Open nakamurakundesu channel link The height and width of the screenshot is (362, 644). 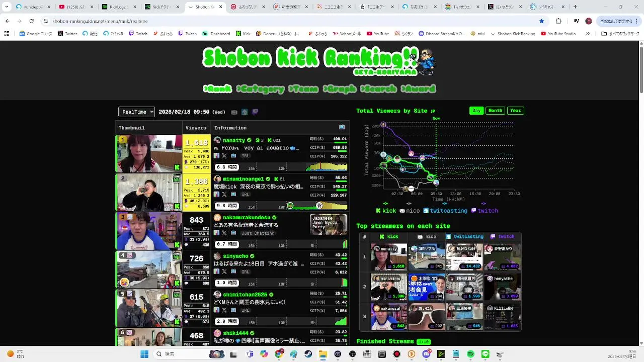coord(247,218)
